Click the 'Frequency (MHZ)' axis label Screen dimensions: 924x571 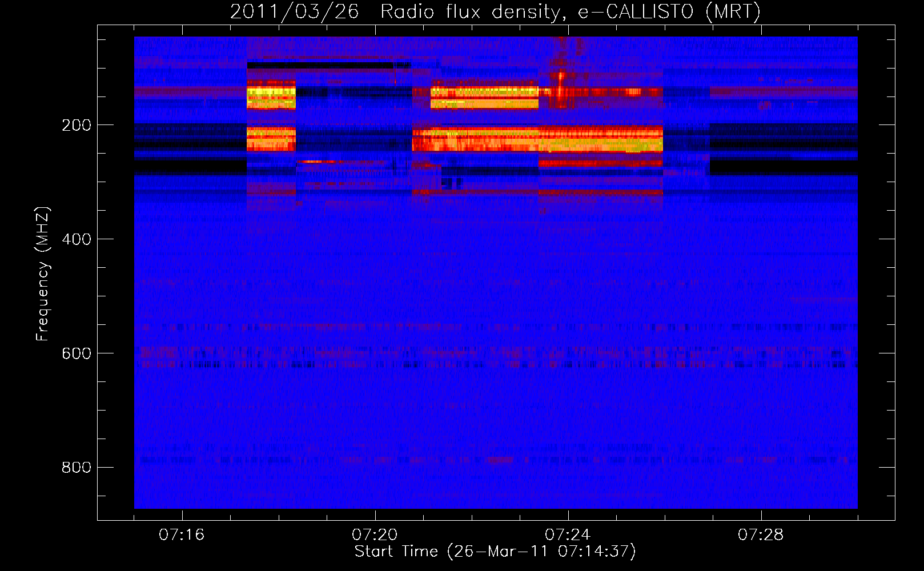pyautogui.click(x=43, y=274)
